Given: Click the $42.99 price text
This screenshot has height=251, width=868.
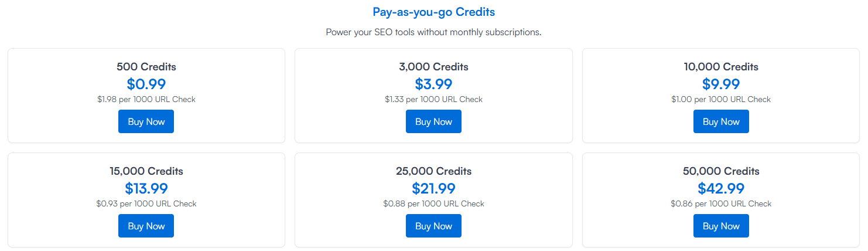Looking at the screenshot, I should 721,188.
